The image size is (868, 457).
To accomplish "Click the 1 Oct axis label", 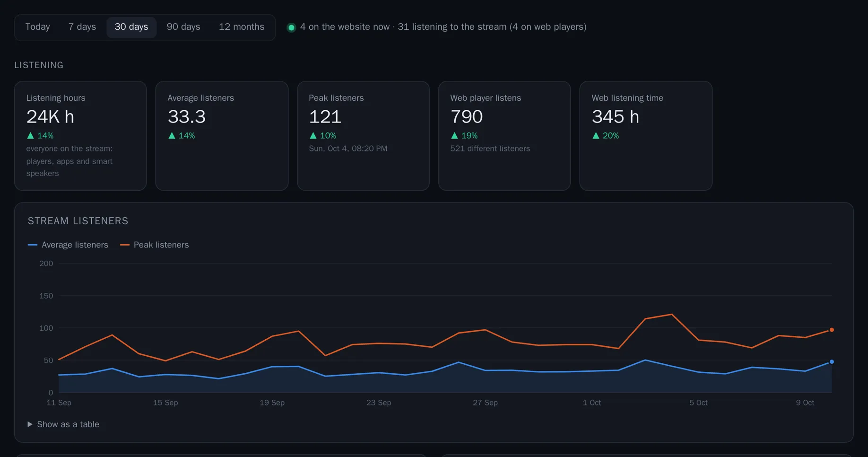I will click(591, 403).
